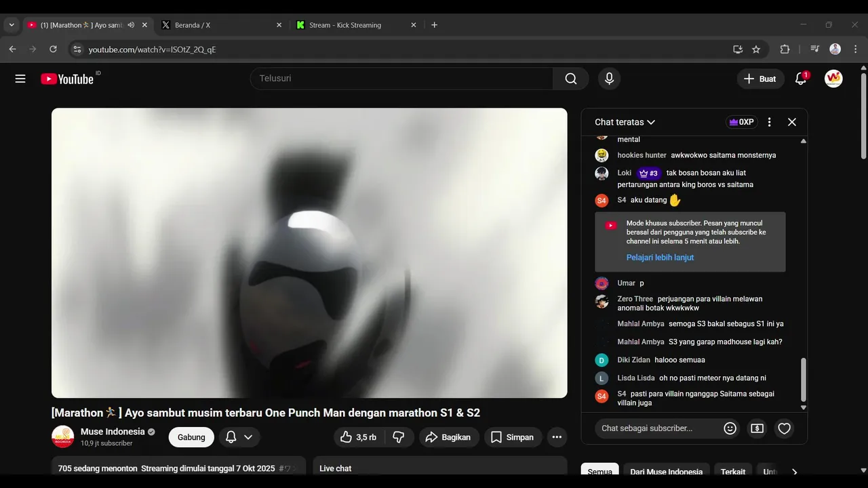Open the media control icon in toolbar

tap(814, 49)
